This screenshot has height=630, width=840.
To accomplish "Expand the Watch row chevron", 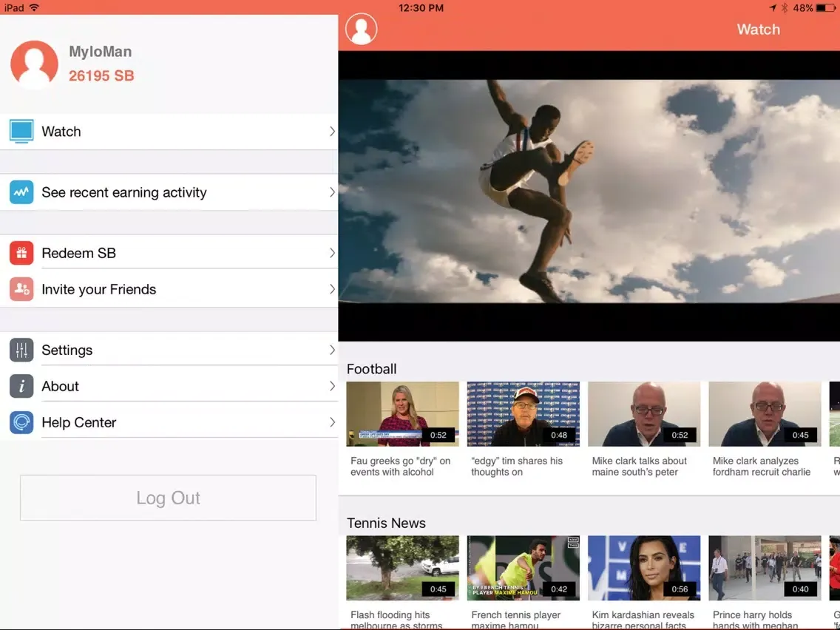I will click(332, 132).
